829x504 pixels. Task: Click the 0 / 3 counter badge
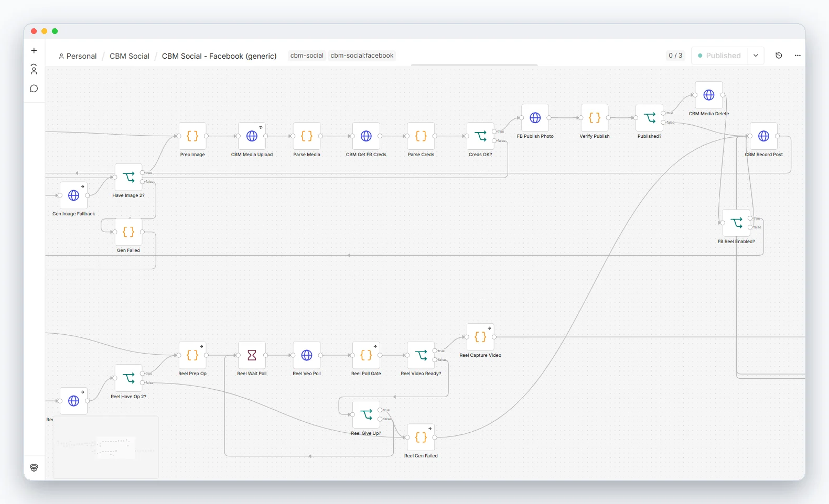(x=675, y=56)
